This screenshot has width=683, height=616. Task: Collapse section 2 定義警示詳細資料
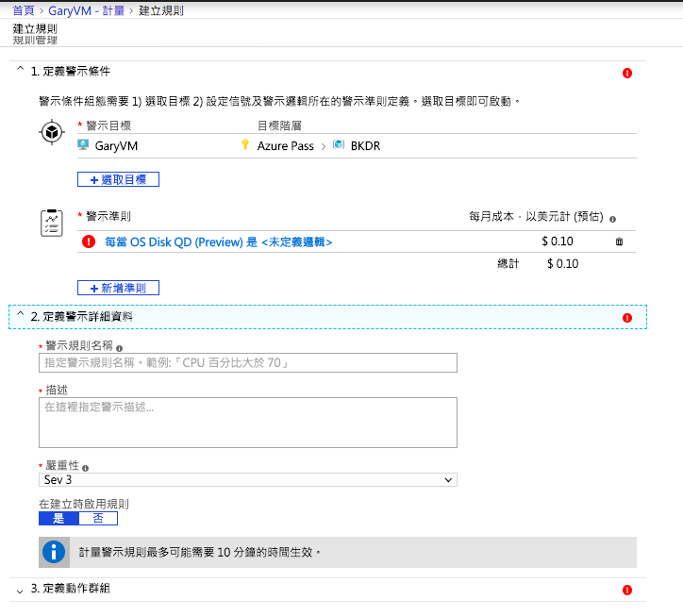[x=20, y=314]
